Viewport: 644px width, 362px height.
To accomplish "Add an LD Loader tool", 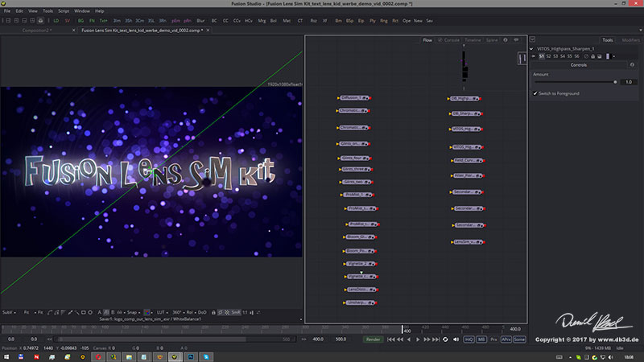I will (56, 21).
